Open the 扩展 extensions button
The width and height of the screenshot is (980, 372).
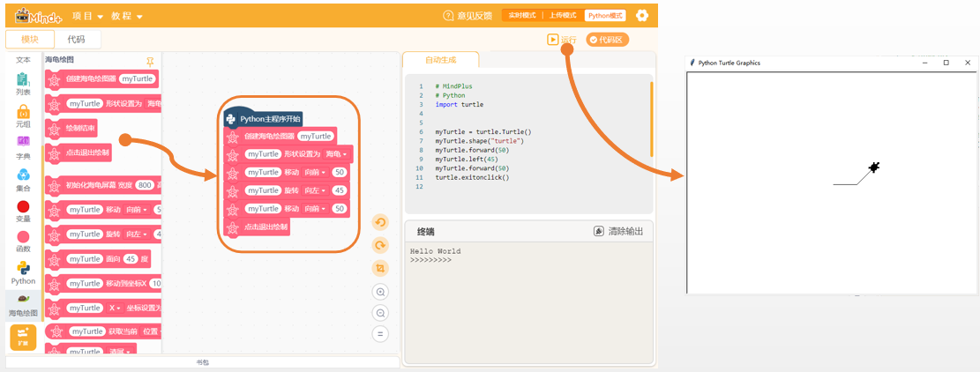tap(23, 337)
